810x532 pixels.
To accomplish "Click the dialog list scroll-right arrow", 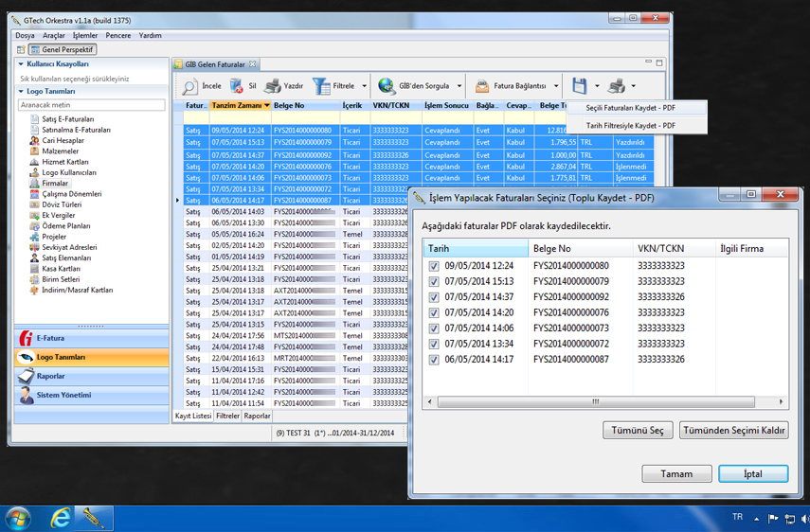I will point(781,401).
